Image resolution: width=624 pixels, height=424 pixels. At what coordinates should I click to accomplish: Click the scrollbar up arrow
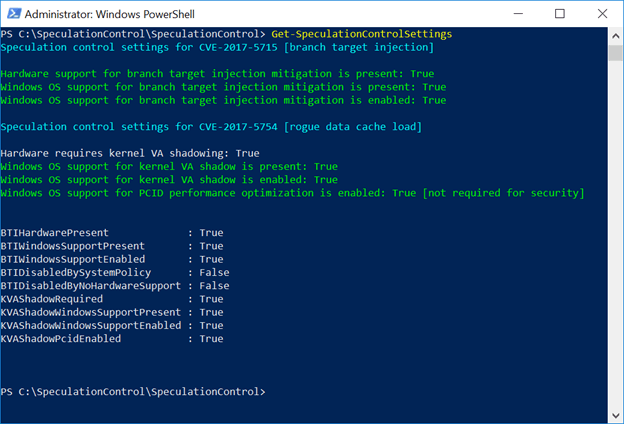[615, 36]
